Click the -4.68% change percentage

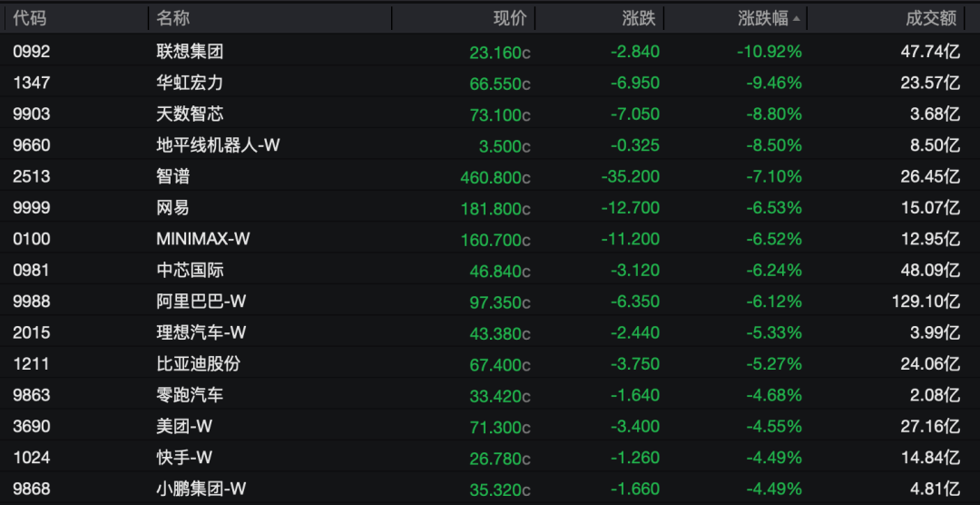[774, 396]
